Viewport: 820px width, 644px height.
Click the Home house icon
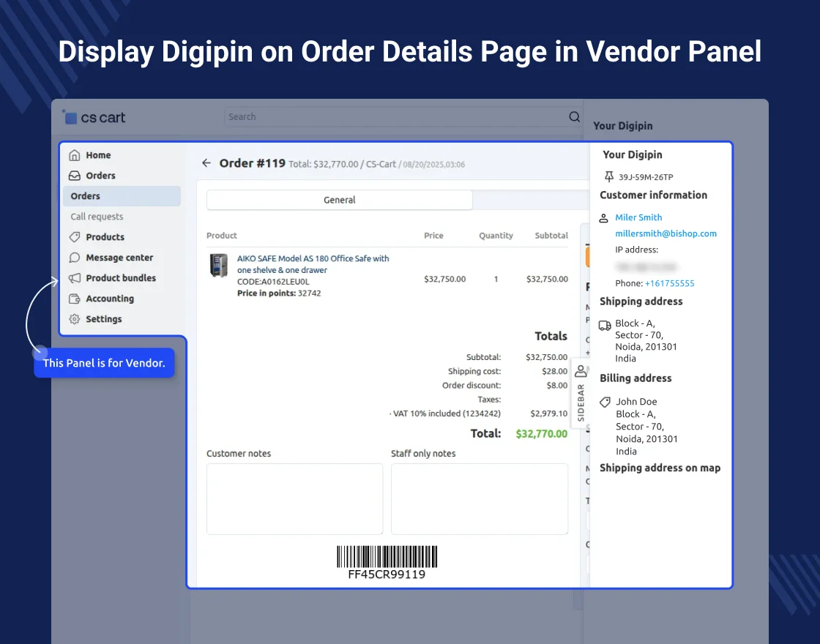[75, 154]
